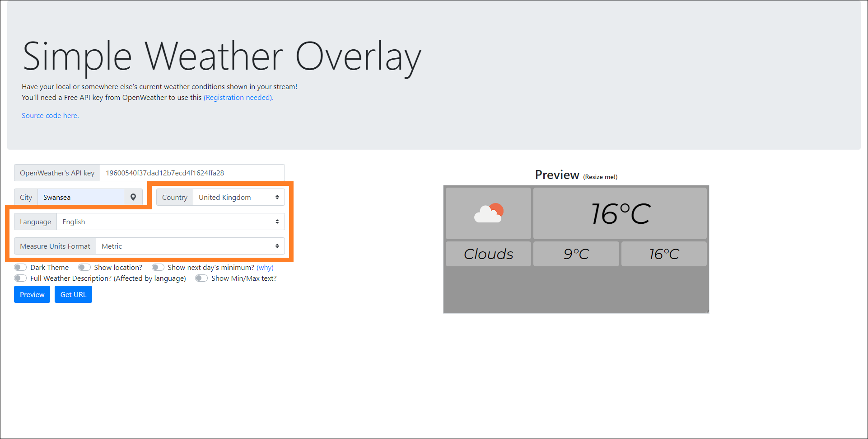The width and height of the screenshot is (868, 439).
Task: Click the City text field
Action: (x=80, y=197)
